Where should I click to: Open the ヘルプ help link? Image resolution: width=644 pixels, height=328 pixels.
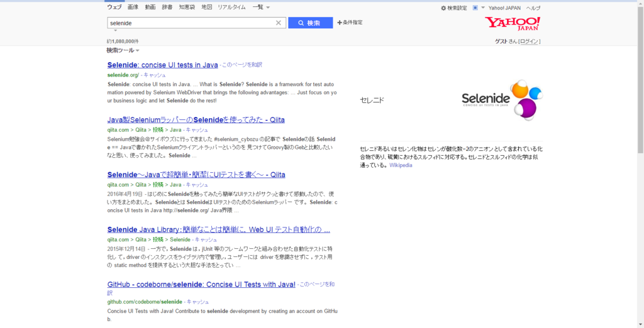(x=533, y=8)
